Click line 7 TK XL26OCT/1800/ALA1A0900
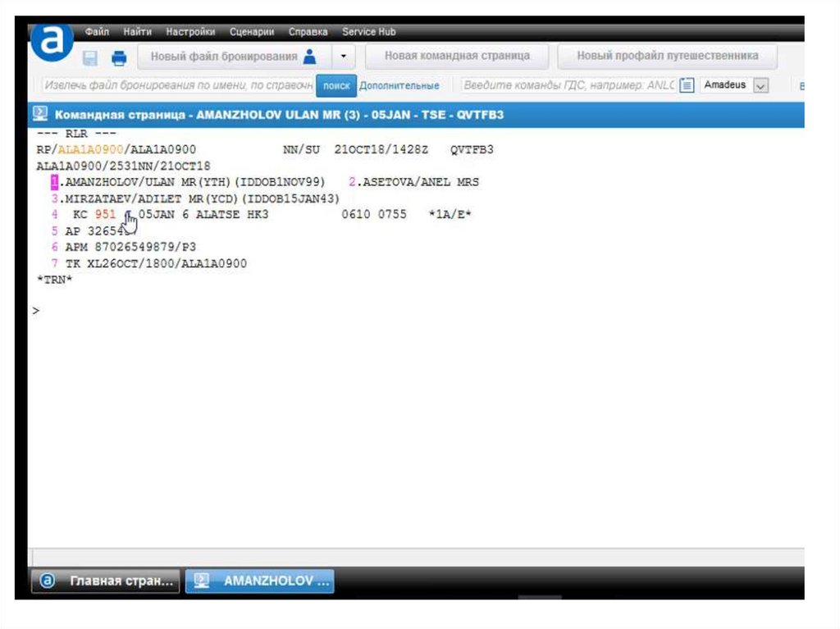Screen dimensions: 840x629 (x=149, y=263)
